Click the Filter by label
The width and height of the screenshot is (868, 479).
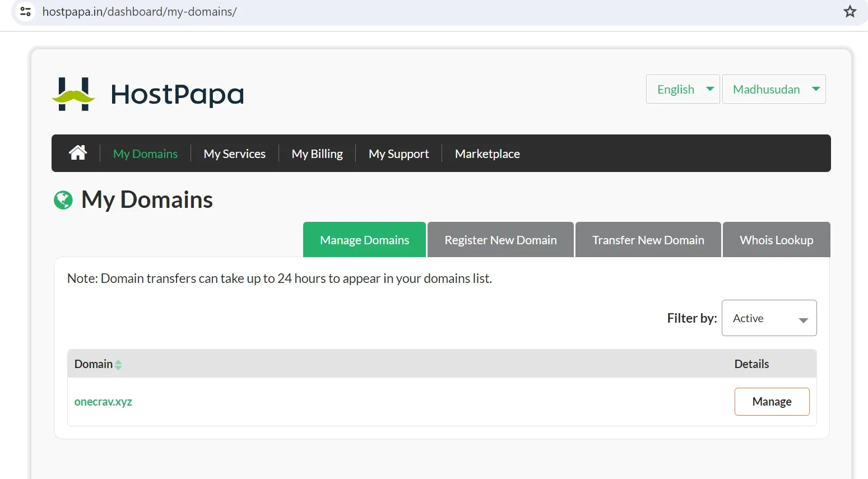click(x=692, y=318)
